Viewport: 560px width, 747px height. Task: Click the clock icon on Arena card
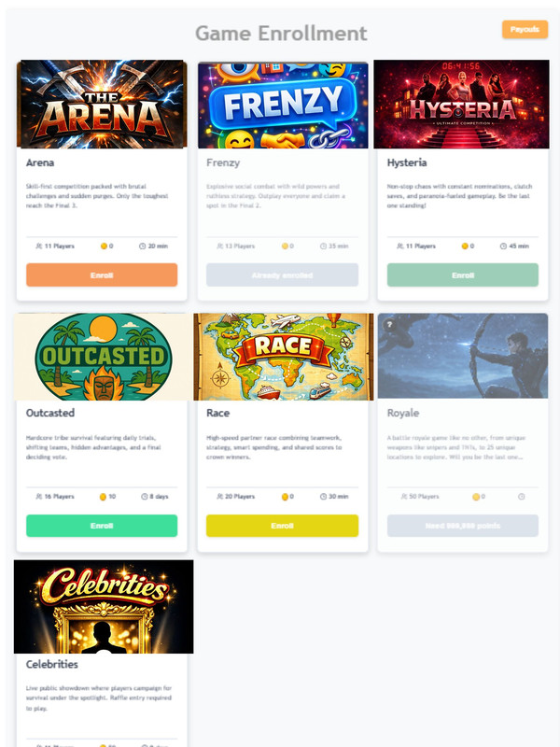click(x=142, y=247)
